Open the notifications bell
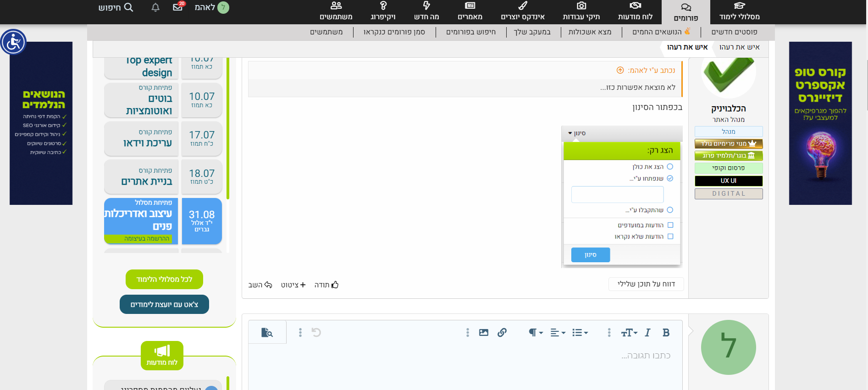The width and height of the screenshot is (868, 390). click(155, 7)
